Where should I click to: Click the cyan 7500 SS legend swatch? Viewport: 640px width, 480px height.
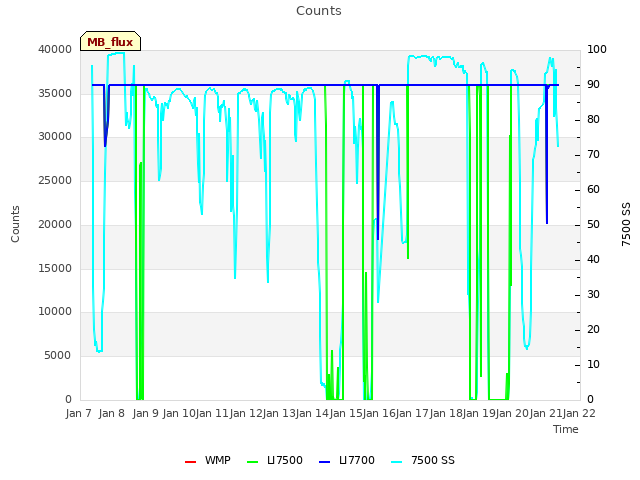click(x=396, y=462)
